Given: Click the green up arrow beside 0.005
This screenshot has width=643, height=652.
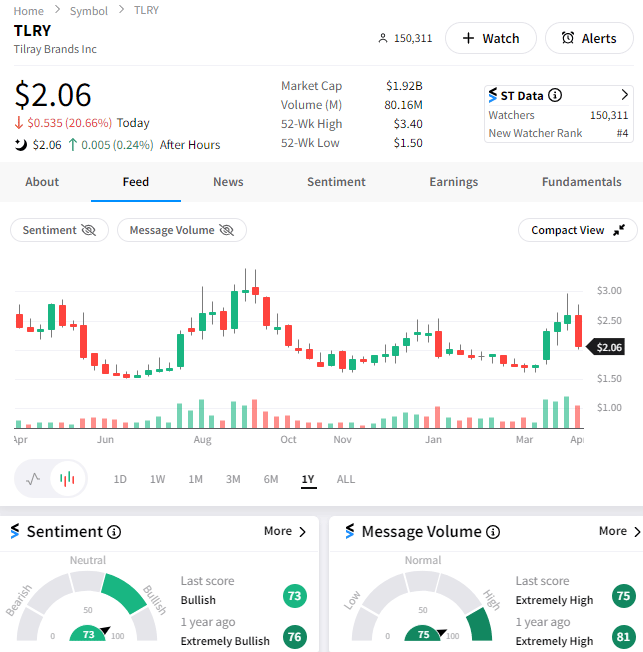Looking at the screenshot, I should coord(73,145).
